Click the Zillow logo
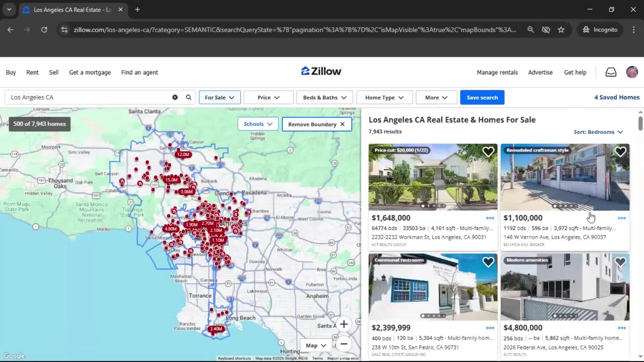The image size is (644, 362). [x=321, y=71]
